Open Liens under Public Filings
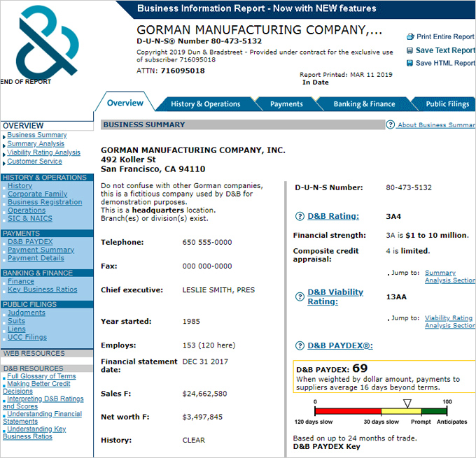The width and height of the screenshot is (476, 458). pos(17,329)
